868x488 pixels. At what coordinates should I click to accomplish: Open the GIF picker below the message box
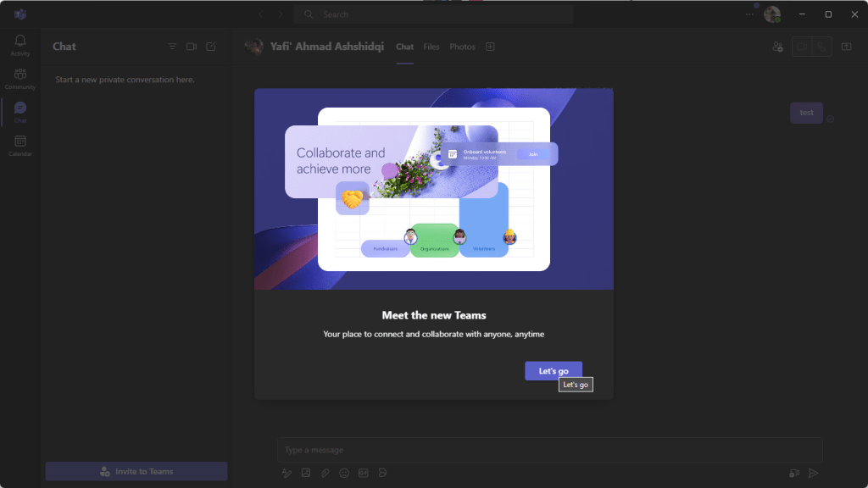[x=364, y=473]
